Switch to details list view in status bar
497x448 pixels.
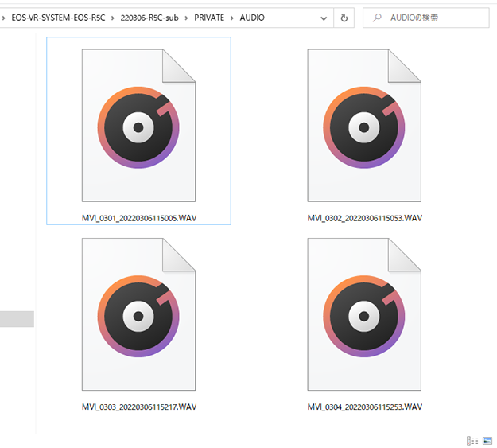pyautogui.click(x=473, y=440)
